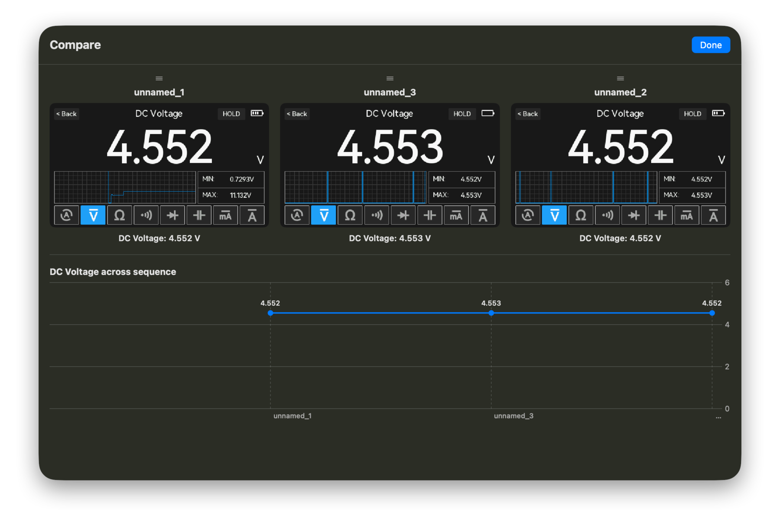Click battery icon in unnamed_2 meter
The height and width of the screenshot is (532, 780).
pos(718,114)
